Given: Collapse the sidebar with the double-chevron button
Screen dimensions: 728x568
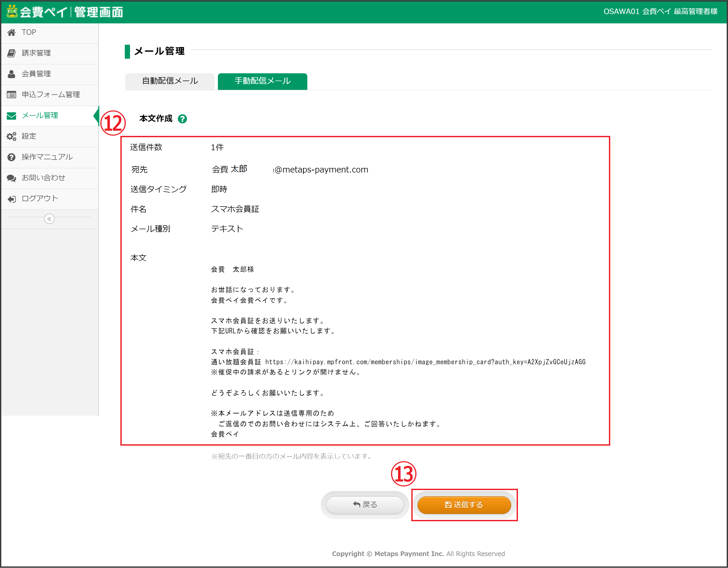Looking at the screenshot, I should pyautogui.click(x=49, y=219).
